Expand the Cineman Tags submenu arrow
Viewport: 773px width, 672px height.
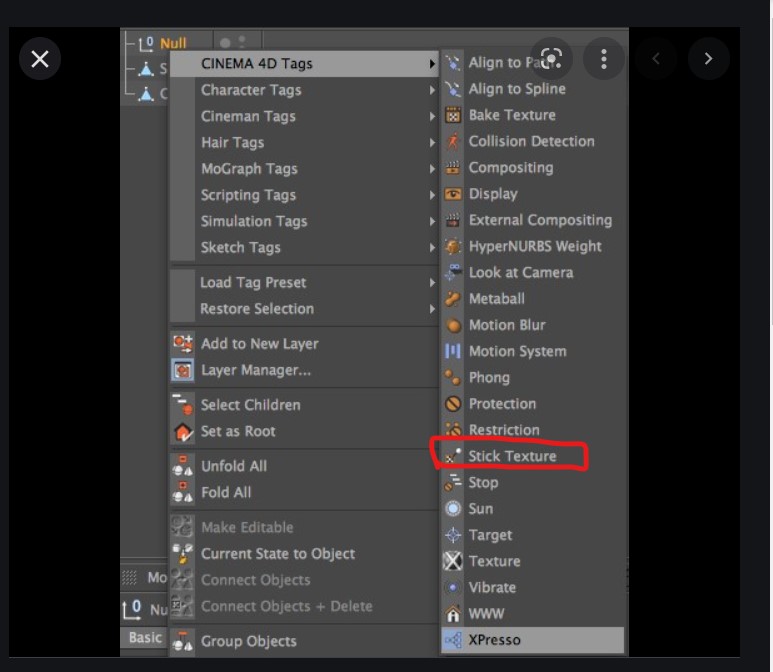pyautogui.click(x=432, y=116)
